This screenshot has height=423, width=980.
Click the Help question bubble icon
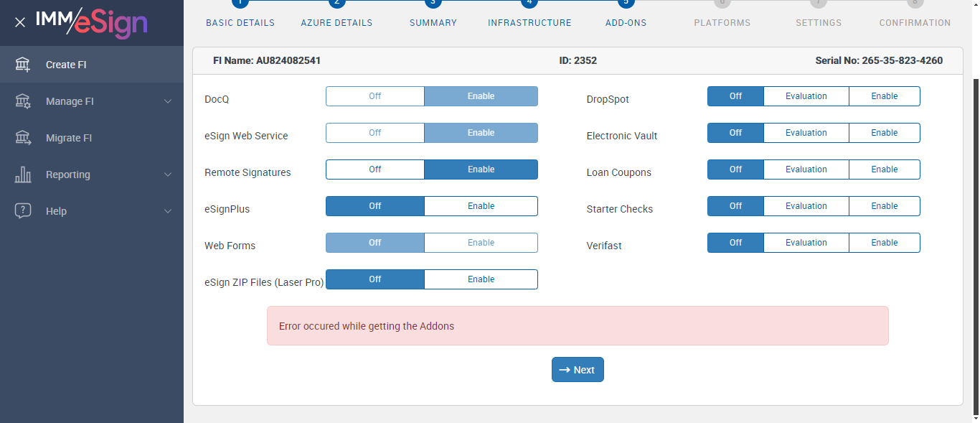point(23,211)
